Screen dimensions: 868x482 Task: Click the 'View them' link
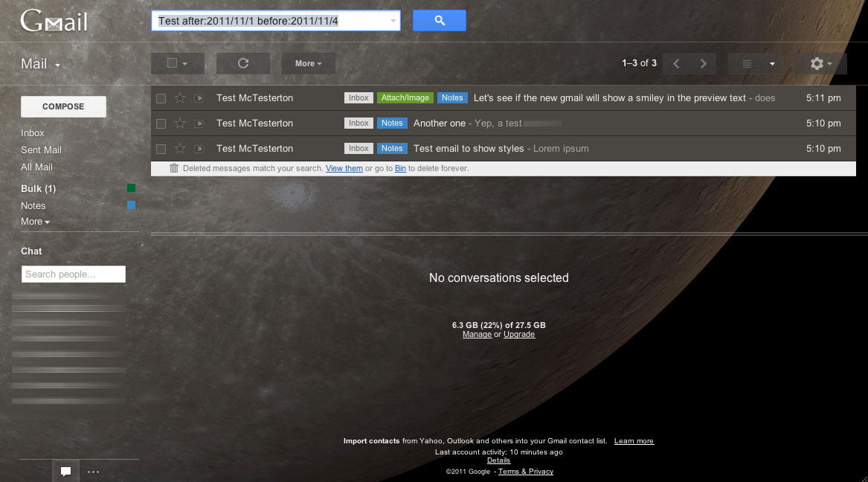point(344,168)
